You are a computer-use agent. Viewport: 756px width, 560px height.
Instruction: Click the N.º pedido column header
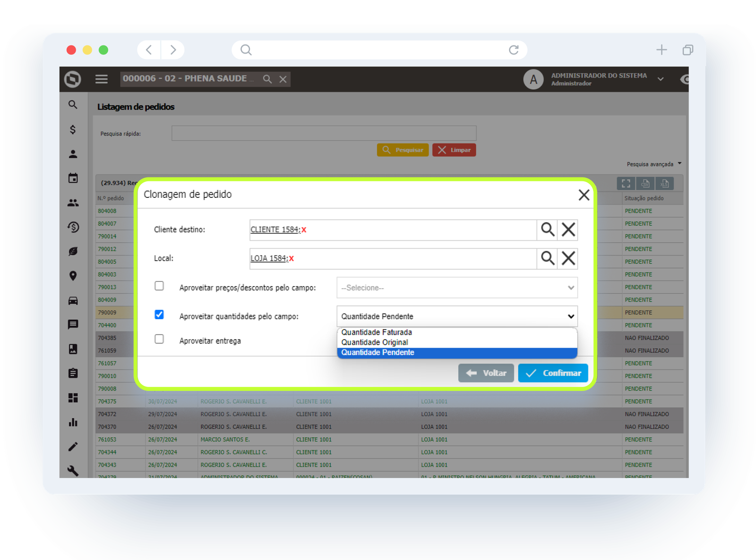111,198
